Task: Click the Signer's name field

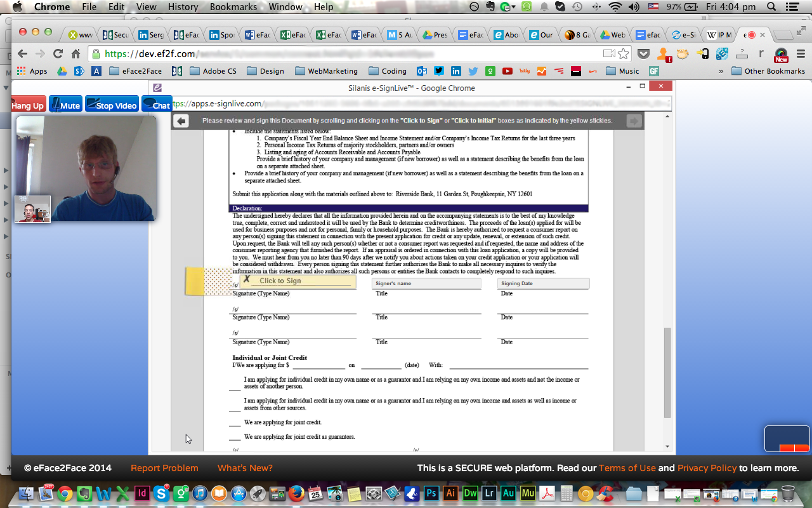Action: (426, 283)
